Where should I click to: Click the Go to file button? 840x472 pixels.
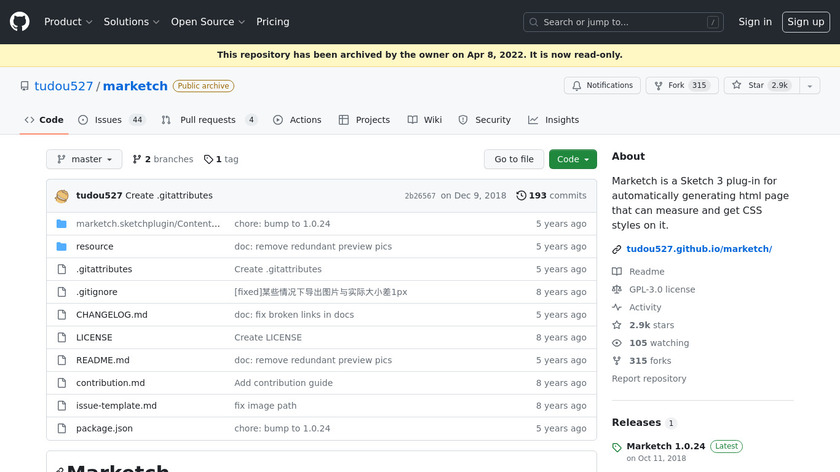(514, 159)
